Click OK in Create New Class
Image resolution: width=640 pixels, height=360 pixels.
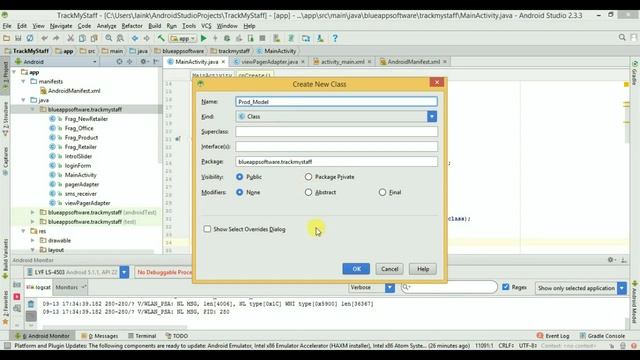(x=356, y=269)
